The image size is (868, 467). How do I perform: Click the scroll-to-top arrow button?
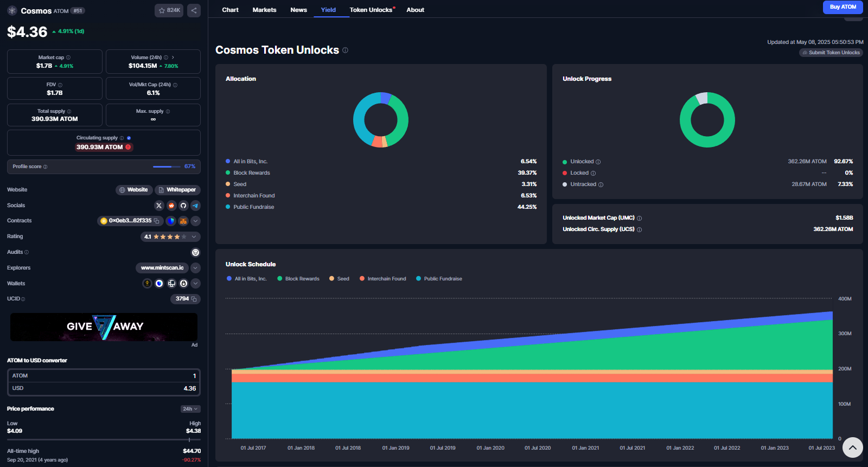853,447
